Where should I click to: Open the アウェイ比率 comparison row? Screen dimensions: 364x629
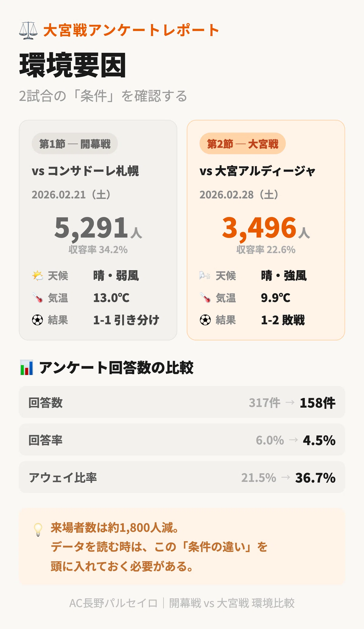(x=182, y=477)
